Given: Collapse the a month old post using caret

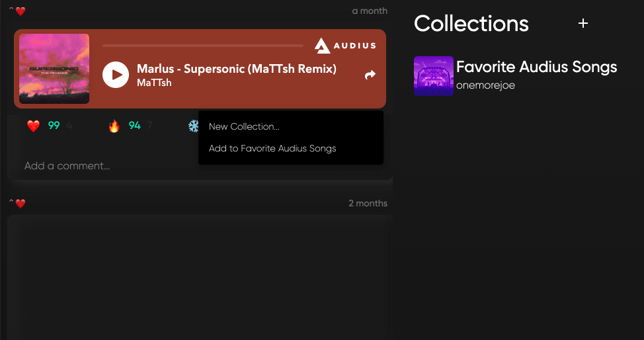Looking at the screenshot, I should click(11, 10).
